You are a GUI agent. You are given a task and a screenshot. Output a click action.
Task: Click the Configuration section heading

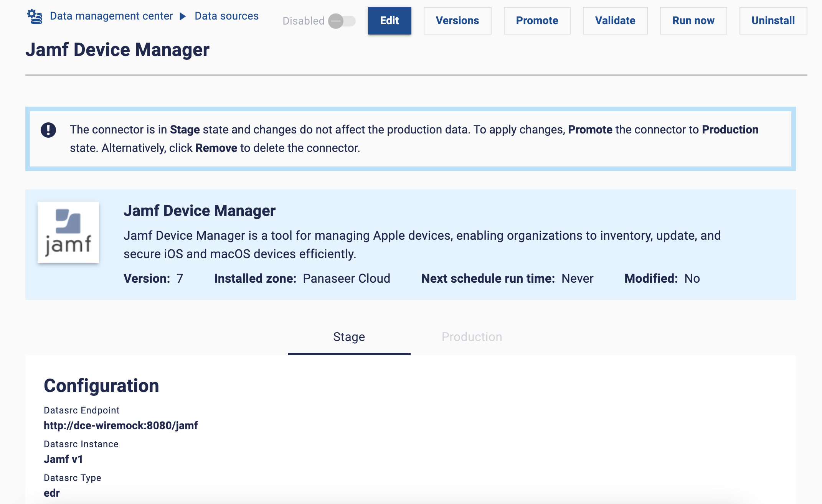coord(101,386)
